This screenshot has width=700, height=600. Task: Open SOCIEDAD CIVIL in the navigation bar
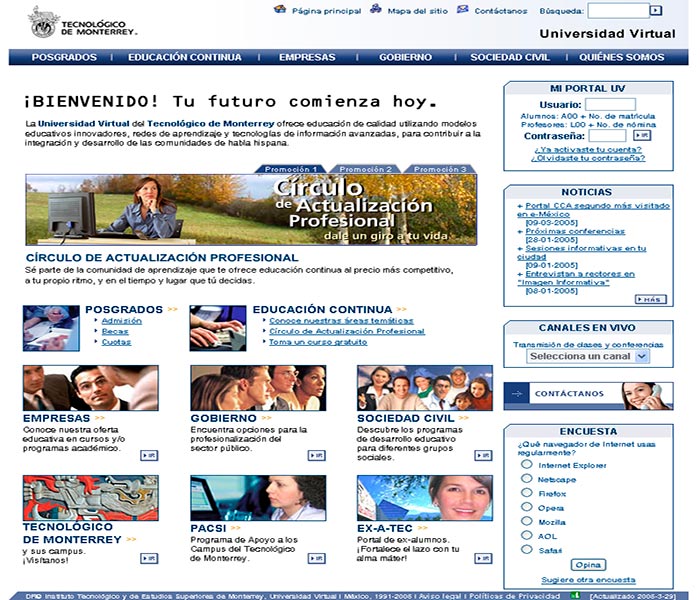tap(510, 57)
